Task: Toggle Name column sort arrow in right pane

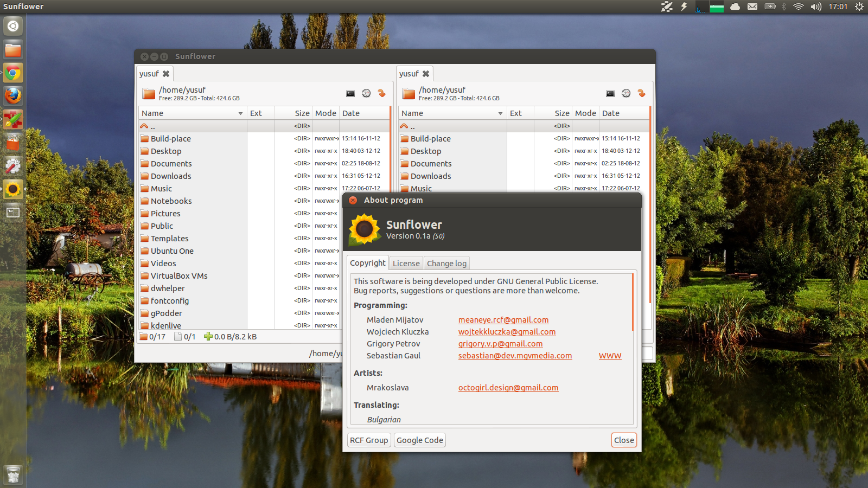Action: click(500, 113)
